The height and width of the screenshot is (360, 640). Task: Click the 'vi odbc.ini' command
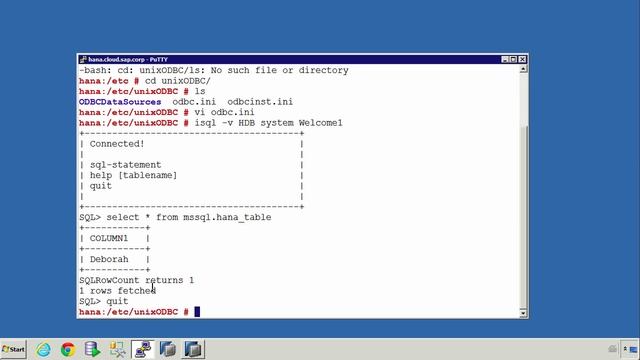point(224,112)
